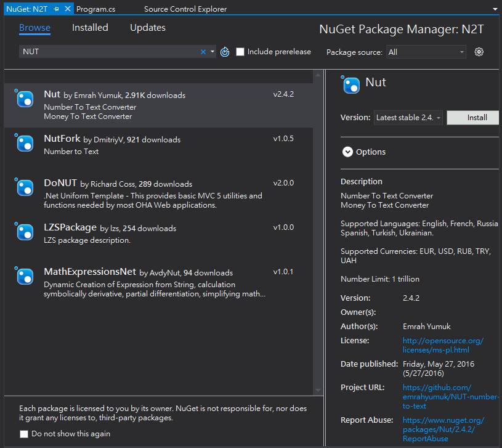Click the Options label in details pane
Screen dimensions: 502x448
[x=371, y=152]
